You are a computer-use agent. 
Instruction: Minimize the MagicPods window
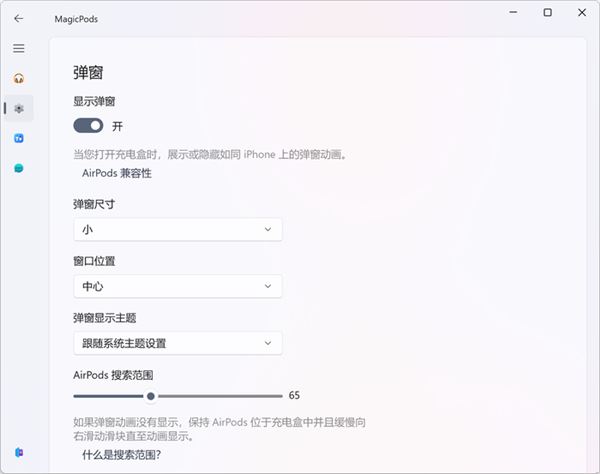(x=513, y=13)
